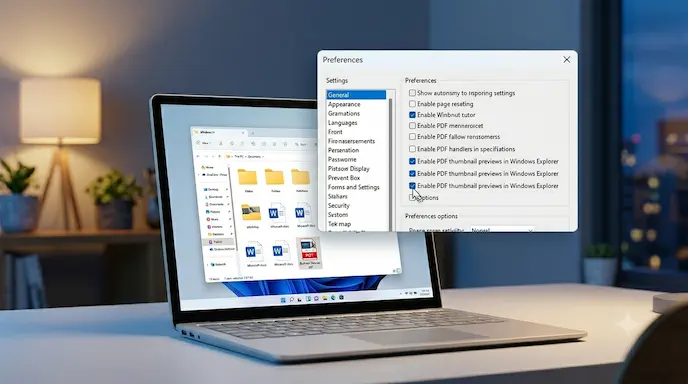Select Appearance in the Settings list

[344, 104]
